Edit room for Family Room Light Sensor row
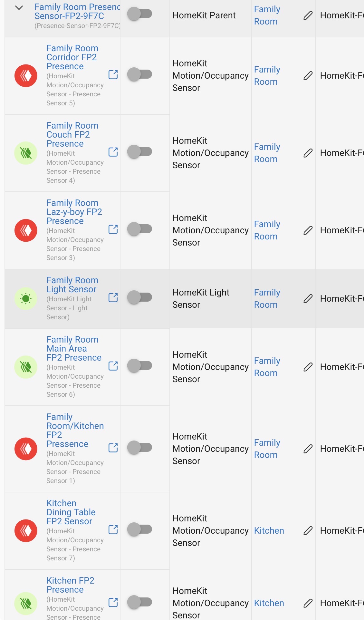Image resolution: width=364 pixels, height=620 pixels. 308,299
